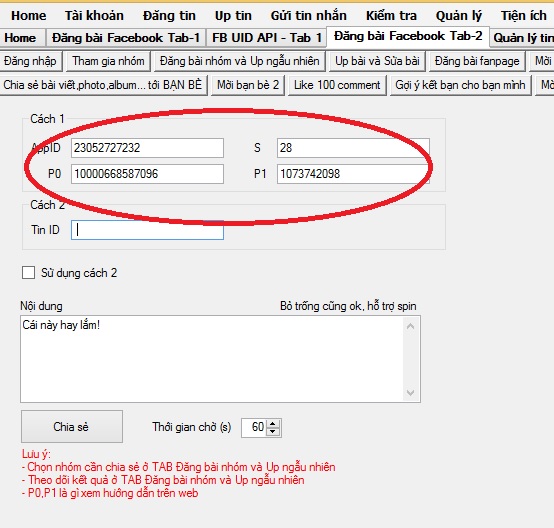Open the Tài khoản menu
554x528 pixels.
94,16
